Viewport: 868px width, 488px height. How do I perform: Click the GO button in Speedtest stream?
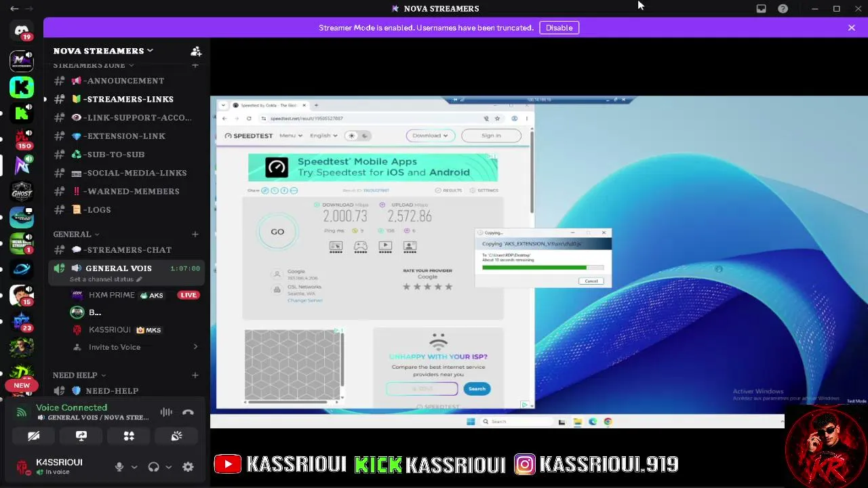pyautogui.click(x=277, y=232)
